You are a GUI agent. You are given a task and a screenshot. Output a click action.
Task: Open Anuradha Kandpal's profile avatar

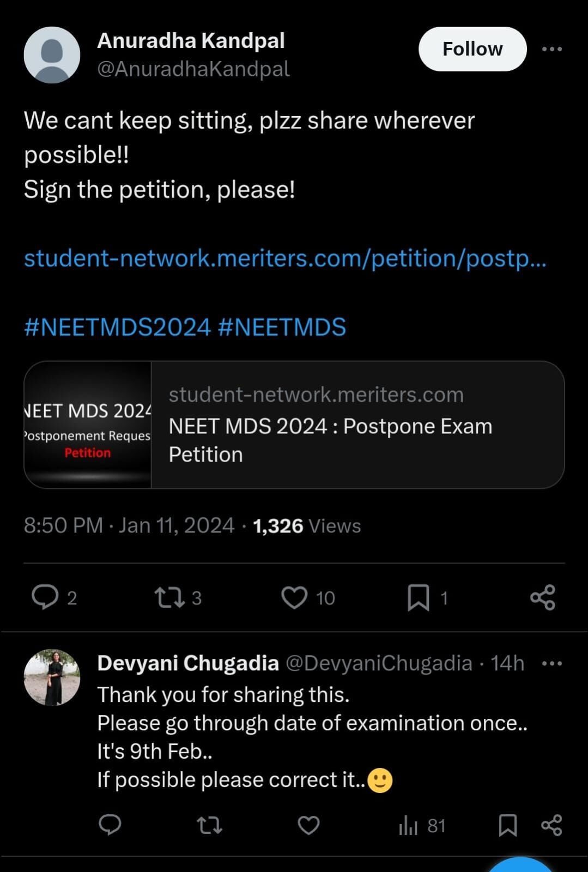(x=52, y=55)
